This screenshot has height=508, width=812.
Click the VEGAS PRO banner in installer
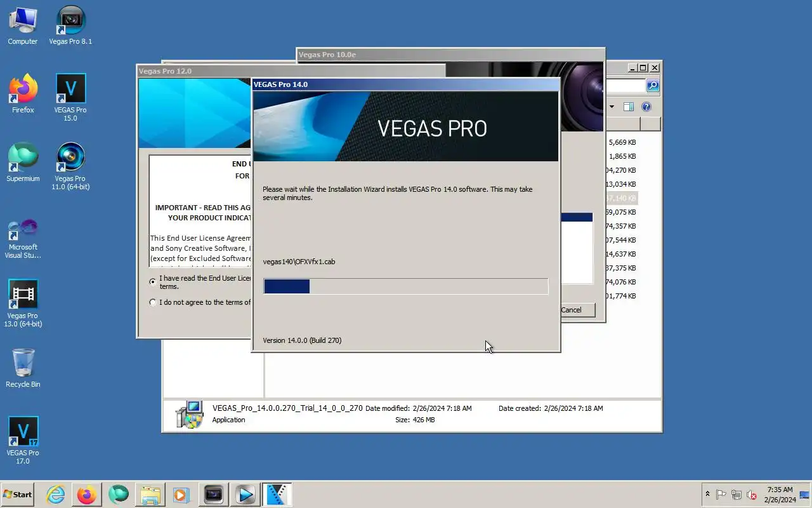point(406,126)
